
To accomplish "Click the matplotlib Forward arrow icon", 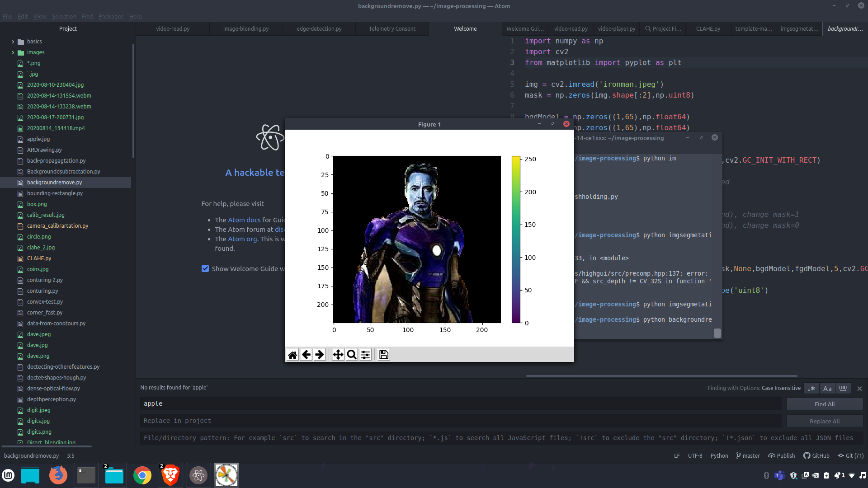I will (x=320, y=355).
